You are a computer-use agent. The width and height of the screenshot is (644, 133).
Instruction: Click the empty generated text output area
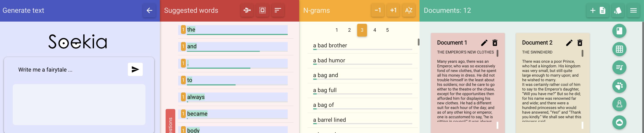pyautogui.click(x=79, y=104)
